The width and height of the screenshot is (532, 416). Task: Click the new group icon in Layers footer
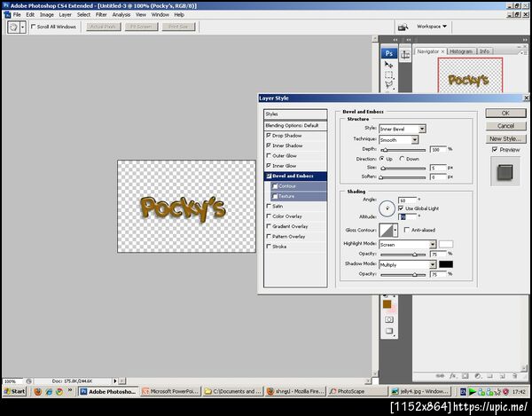click(x=490, y=376)
